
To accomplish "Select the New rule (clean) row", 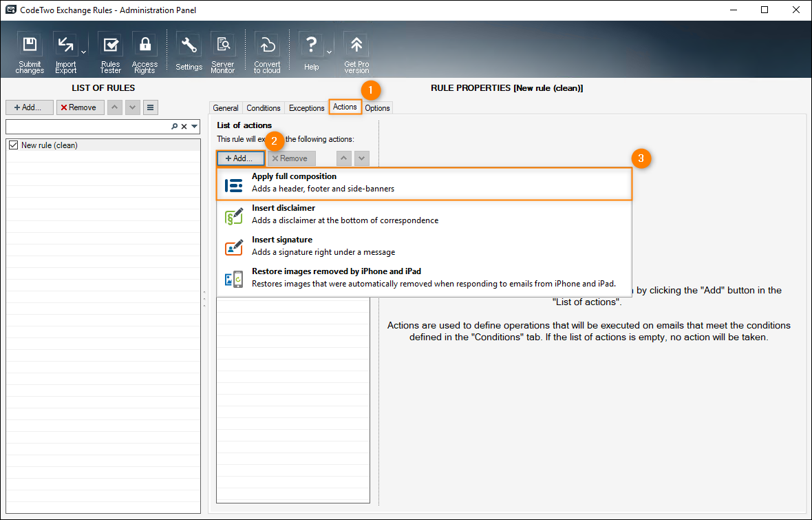I will (103, 145).
